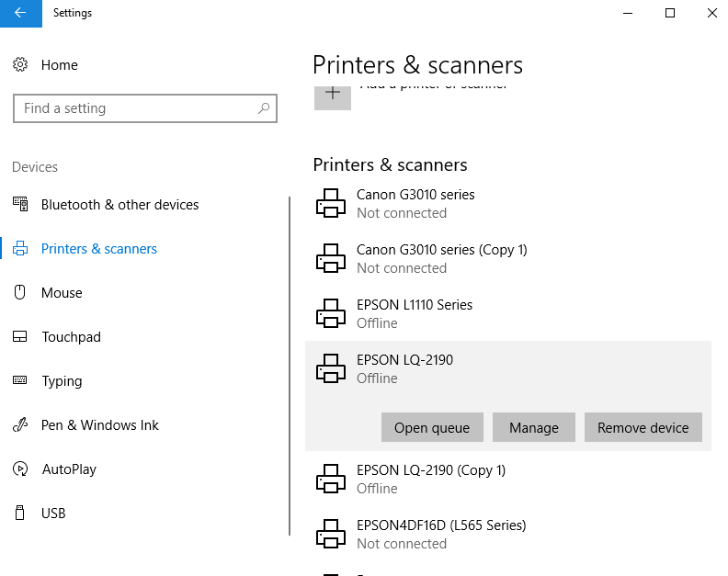Open Touchpad settings
The height and width of the screenshot is (576, 728).
point(71,337)
